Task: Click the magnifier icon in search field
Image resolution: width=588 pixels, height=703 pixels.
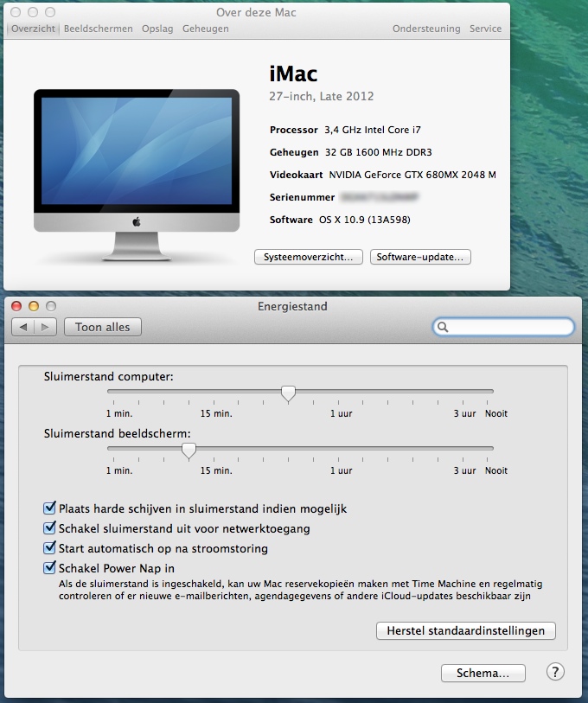Action: (443, 328)
